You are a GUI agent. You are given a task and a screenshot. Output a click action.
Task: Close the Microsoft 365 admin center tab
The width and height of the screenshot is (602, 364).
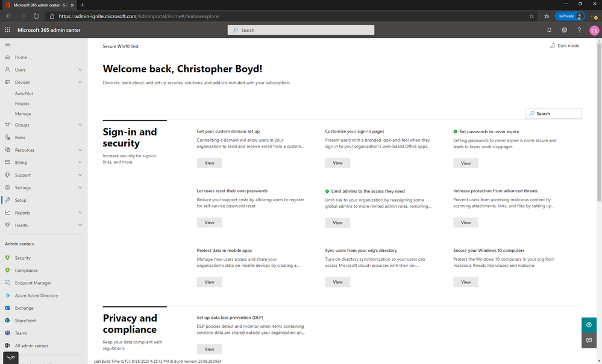tap(72, 5)
